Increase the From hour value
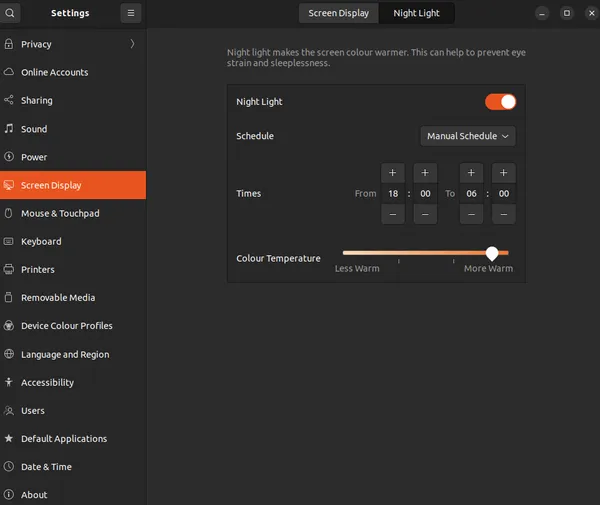Screen dimensions: 600x505 click(x=393, y=173)
